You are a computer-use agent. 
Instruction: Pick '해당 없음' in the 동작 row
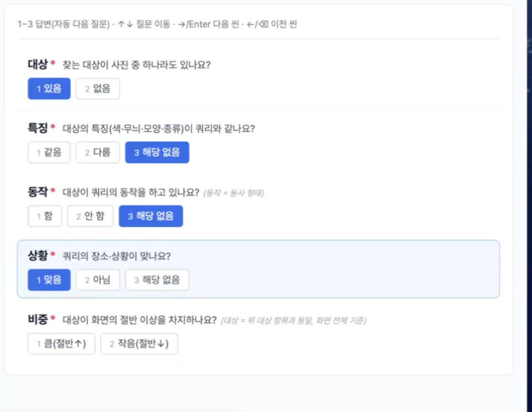151,216
